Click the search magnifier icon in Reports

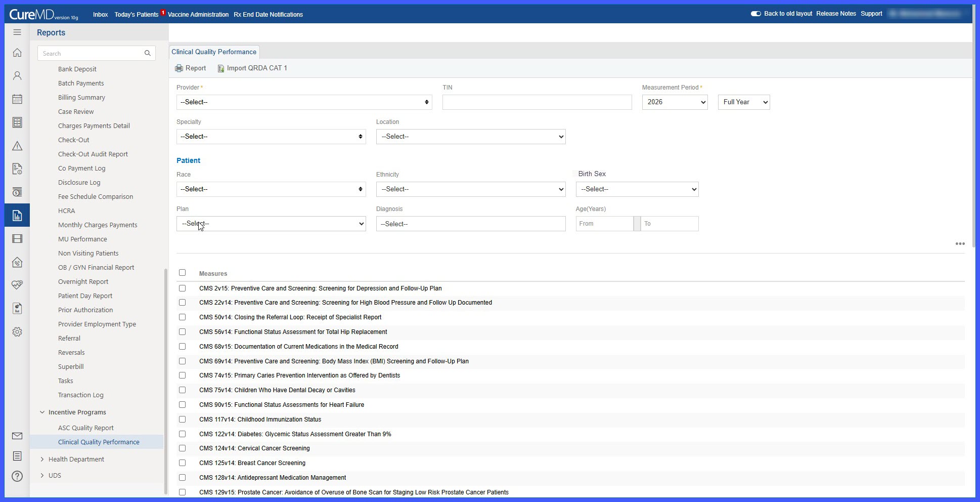(148, 53)
